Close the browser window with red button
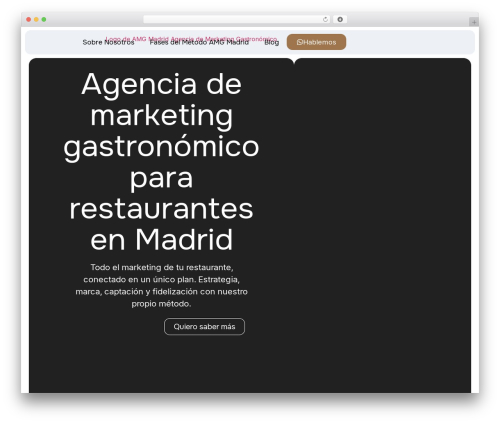This screenshot has width=500, height=423. [29, 20]
